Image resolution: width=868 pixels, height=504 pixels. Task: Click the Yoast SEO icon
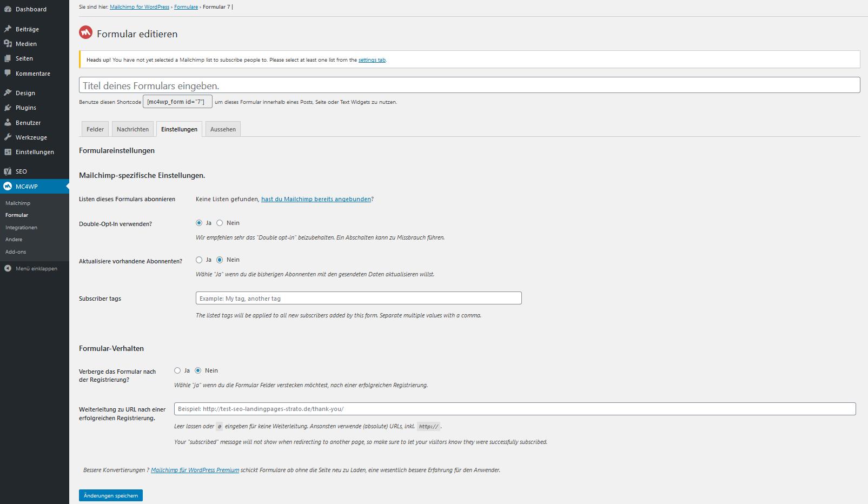[8, 171]
